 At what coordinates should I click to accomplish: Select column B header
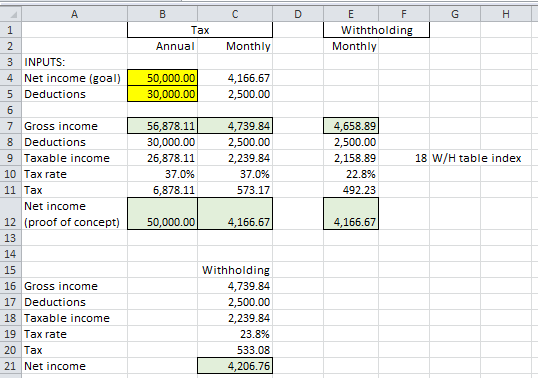(162, 14)
